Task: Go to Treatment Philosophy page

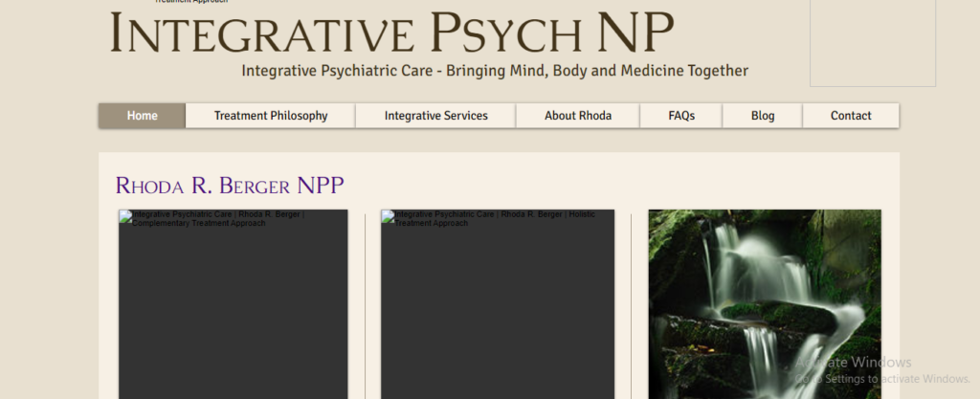Action: (x=271, y=116)
